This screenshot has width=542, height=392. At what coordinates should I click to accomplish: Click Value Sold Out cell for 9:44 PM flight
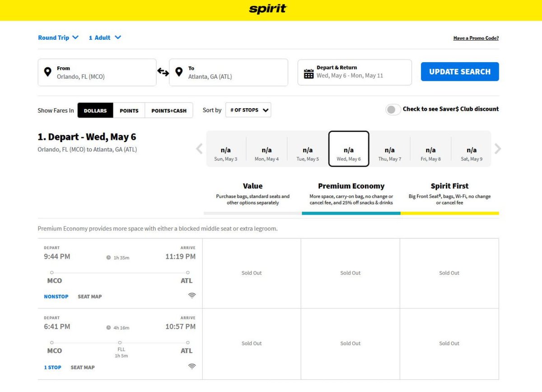click(252, 273)
